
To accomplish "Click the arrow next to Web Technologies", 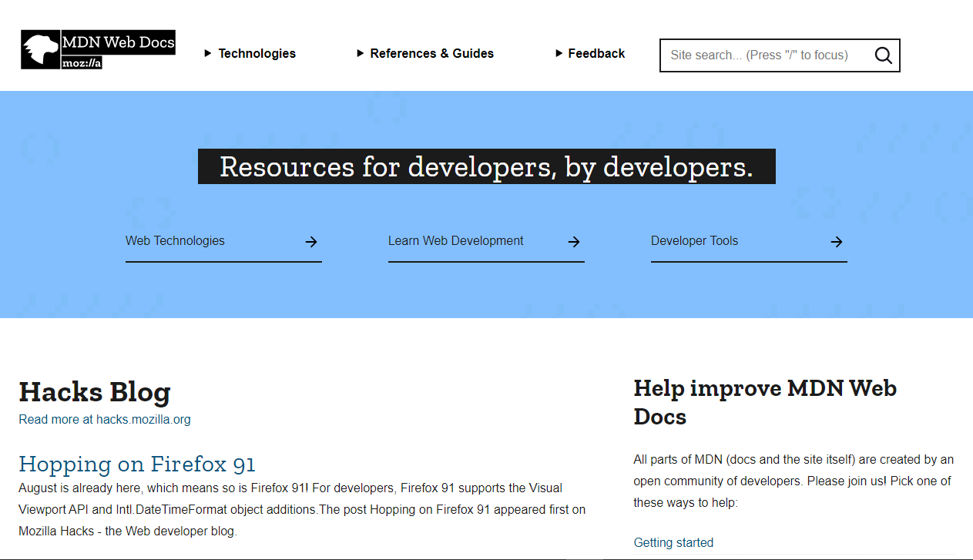I will [x=311, y=242].
